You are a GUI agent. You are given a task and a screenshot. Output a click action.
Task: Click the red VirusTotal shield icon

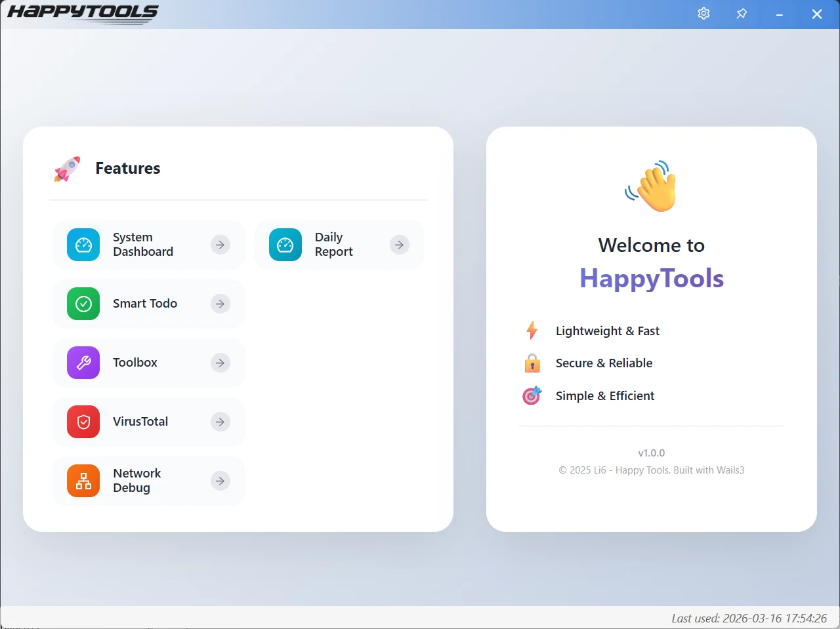[x=83, y=422]
